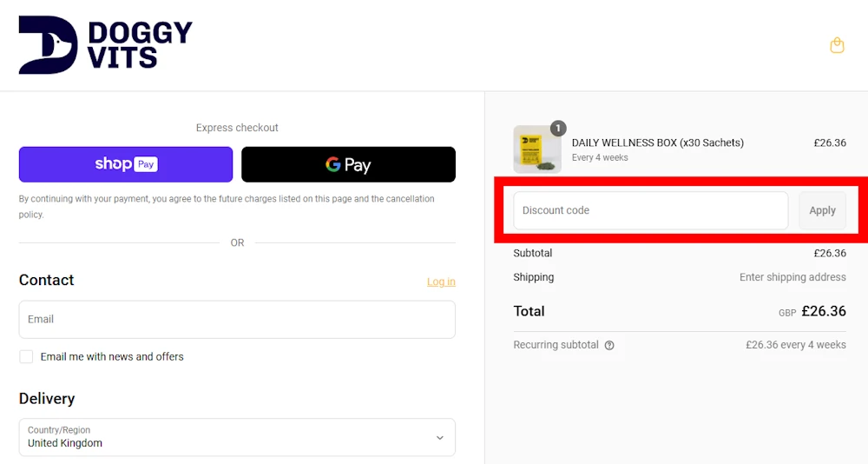
Task: Enable Email me with news and offers
Action: coord(26,356)
